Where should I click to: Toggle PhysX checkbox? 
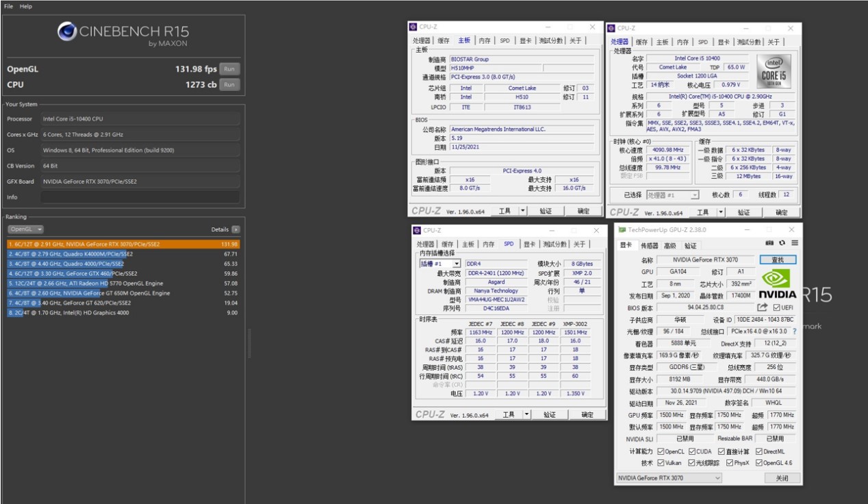[x=728, y=463]
